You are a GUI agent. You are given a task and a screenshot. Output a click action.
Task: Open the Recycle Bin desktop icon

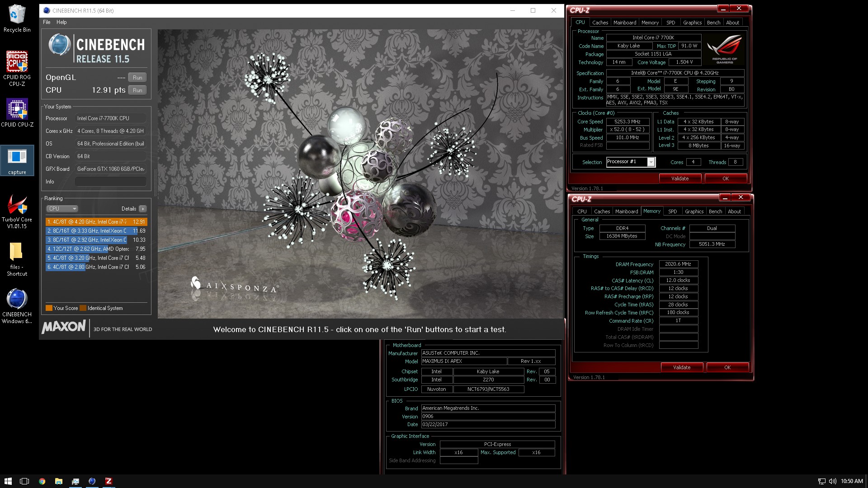click(17, 19)
